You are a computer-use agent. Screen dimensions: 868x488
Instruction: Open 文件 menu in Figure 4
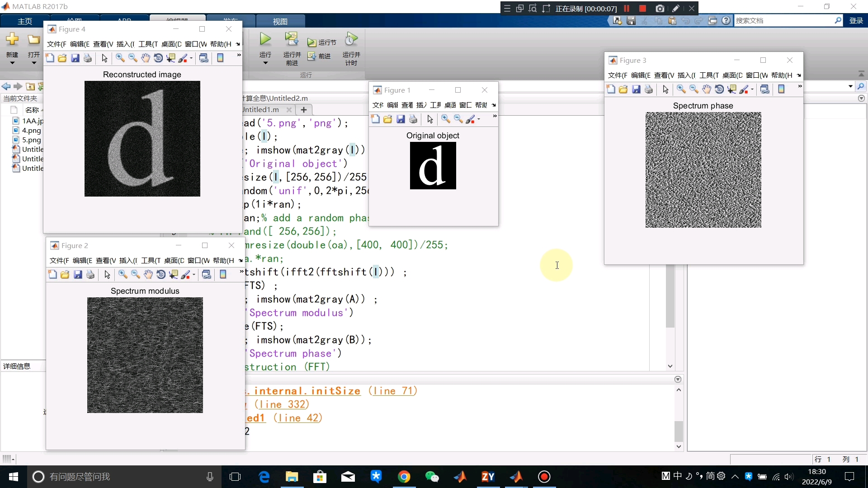[57, 44]
